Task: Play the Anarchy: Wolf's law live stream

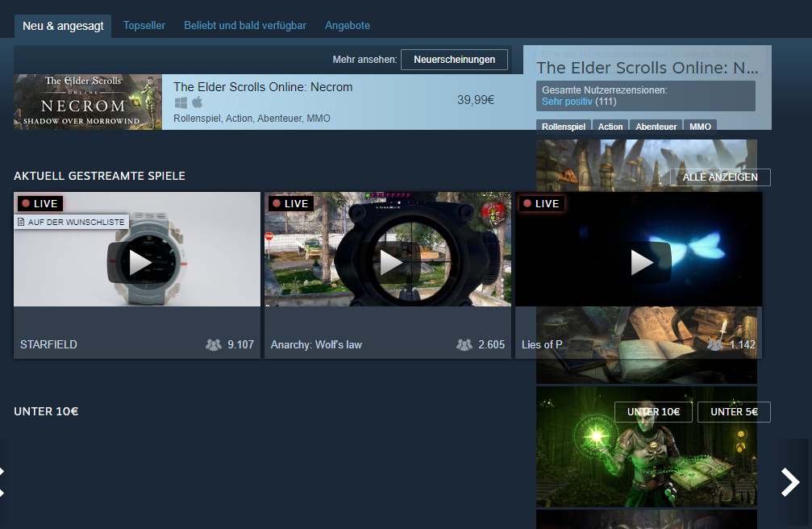Action: click(x=388, y=262)
